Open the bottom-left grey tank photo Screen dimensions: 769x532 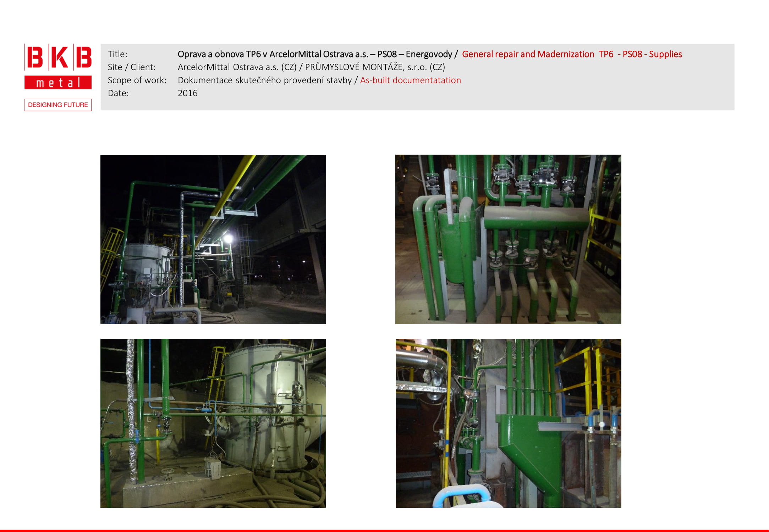tap(213, 423)
